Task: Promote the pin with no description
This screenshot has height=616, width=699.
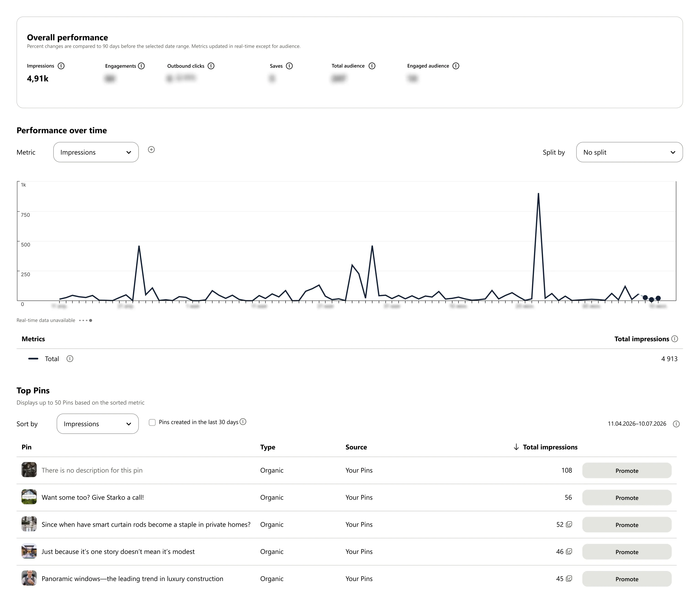Action: (626, 471)
